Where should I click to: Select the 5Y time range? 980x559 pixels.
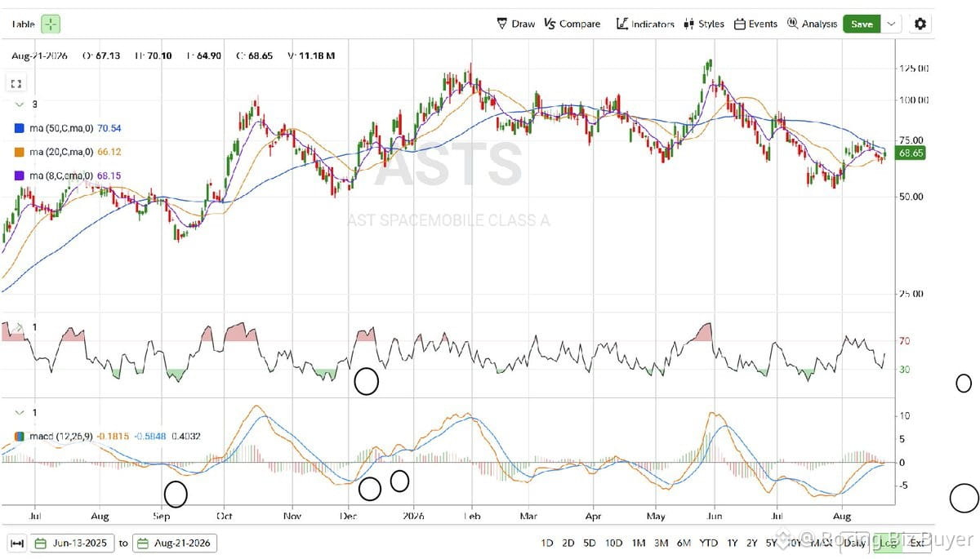pyautogui.click(x=773, y=543)
